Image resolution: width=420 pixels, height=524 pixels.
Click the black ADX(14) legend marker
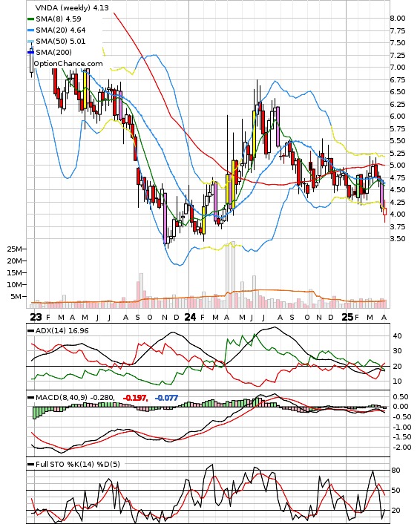point(30,330)
